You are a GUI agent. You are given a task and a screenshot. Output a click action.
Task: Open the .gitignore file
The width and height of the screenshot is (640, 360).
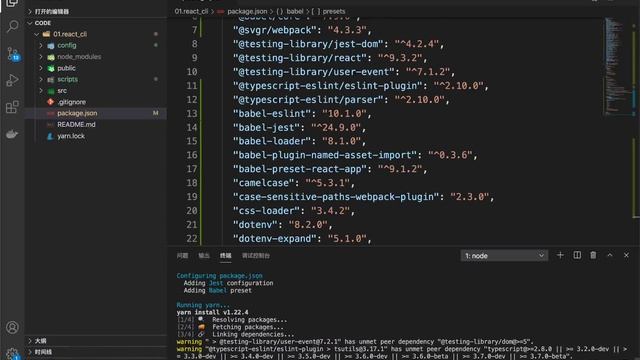[x=71, y=102]
